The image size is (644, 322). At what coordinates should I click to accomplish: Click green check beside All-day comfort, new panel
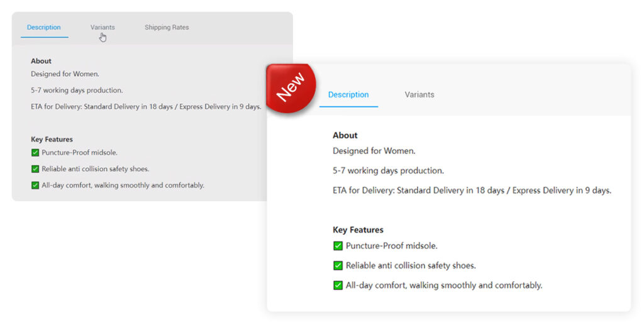click(338, 285)
